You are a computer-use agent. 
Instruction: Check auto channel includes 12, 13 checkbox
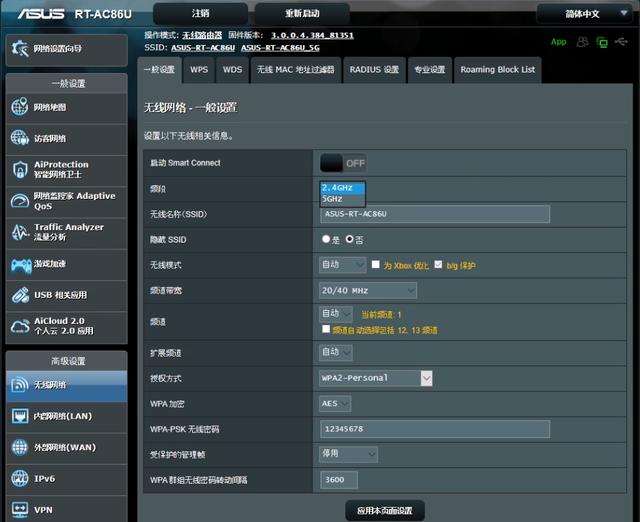[326, 329]
